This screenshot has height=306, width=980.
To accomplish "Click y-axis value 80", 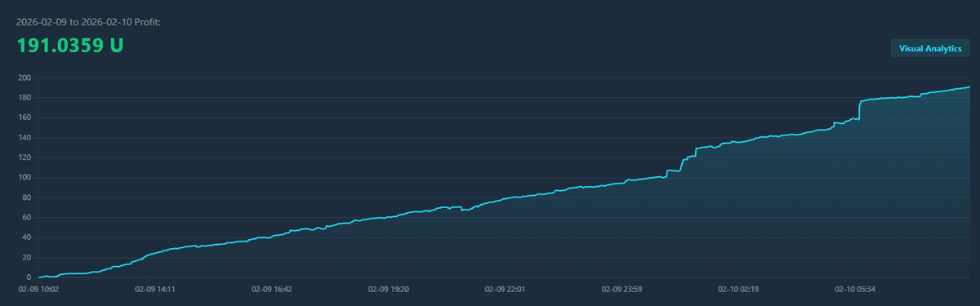I will coord(26,198).
